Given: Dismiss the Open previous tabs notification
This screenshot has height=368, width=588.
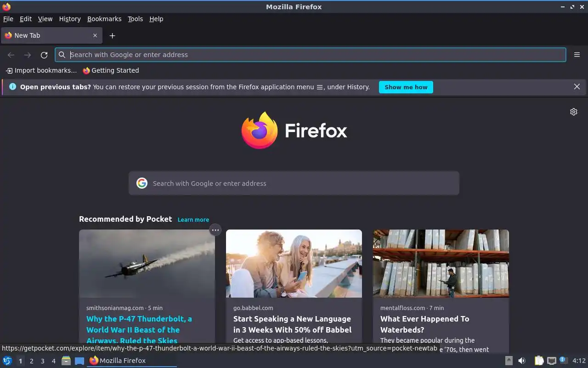Looking at the screenshot, I should 577,86.
